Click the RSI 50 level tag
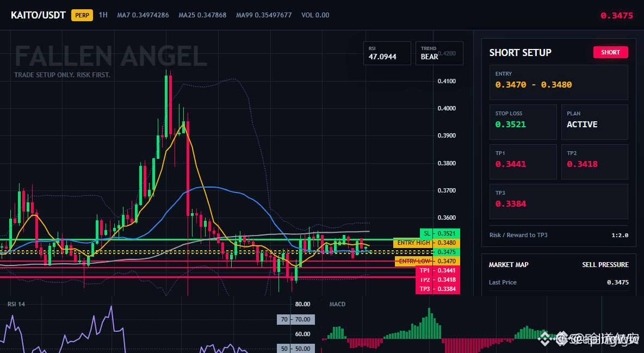This screenshot has height=353, width=644. point(296,349)
